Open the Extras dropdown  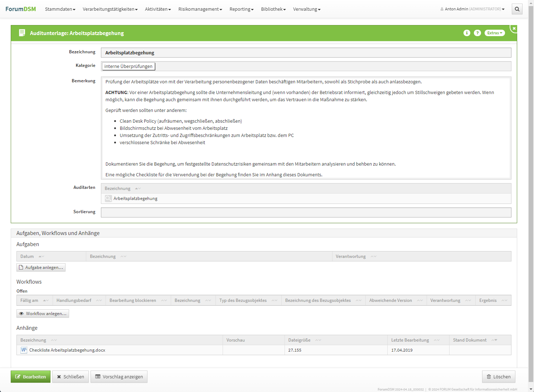pyautogui.click(x=494, y=33)
